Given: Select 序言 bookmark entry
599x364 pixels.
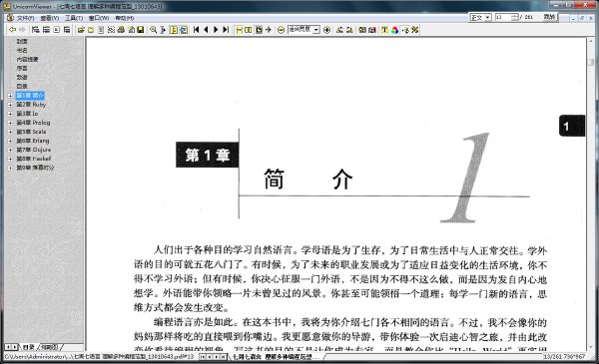Looking at the screenshot, I should [22, 68].
